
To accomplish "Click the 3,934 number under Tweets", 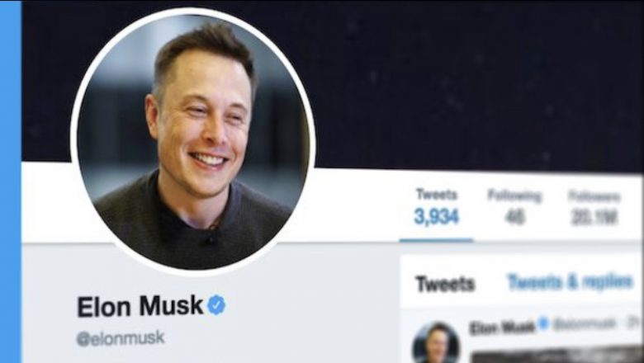I will point(436,216).
